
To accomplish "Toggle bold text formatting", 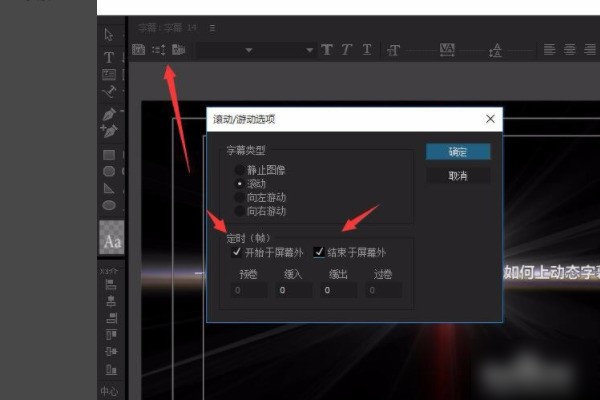I will pyautogui.click(x=327, y=50).
